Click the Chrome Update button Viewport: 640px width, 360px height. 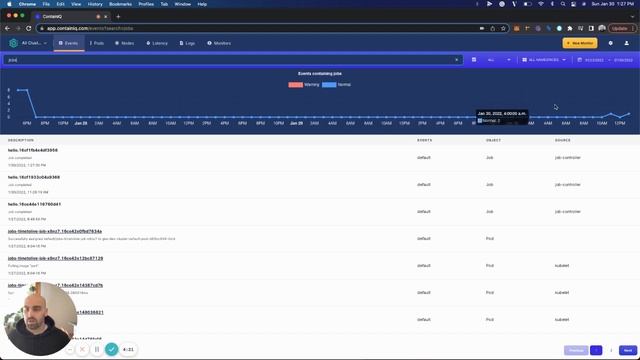tap(622, 28)
